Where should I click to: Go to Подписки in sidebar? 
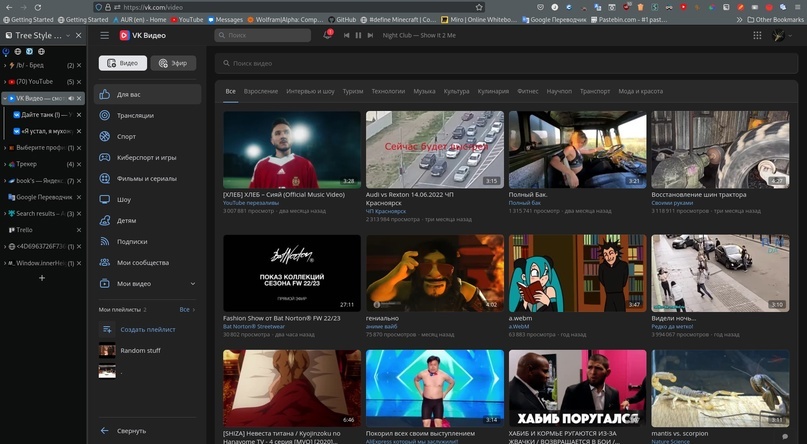(x=131, y=241)
